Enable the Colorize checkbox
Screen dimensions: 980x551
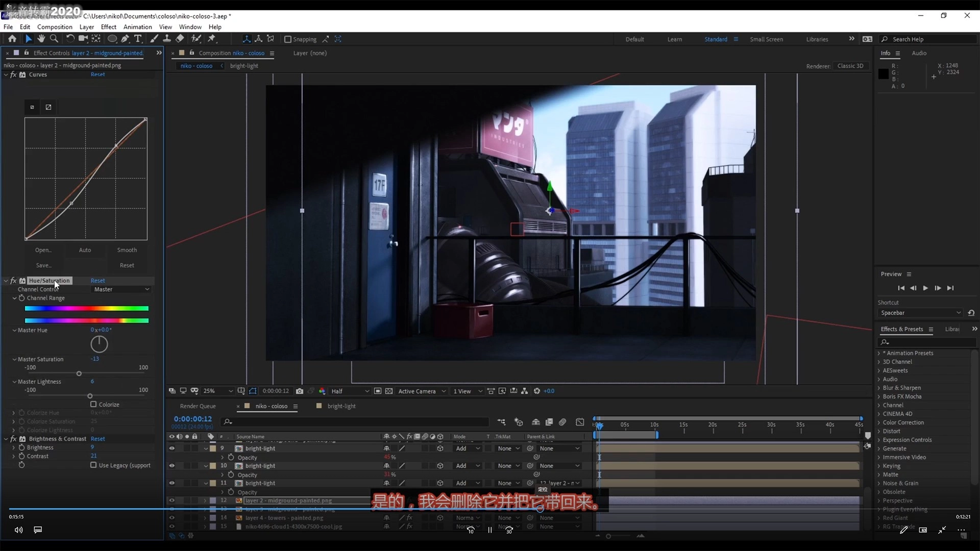(93, 405)
